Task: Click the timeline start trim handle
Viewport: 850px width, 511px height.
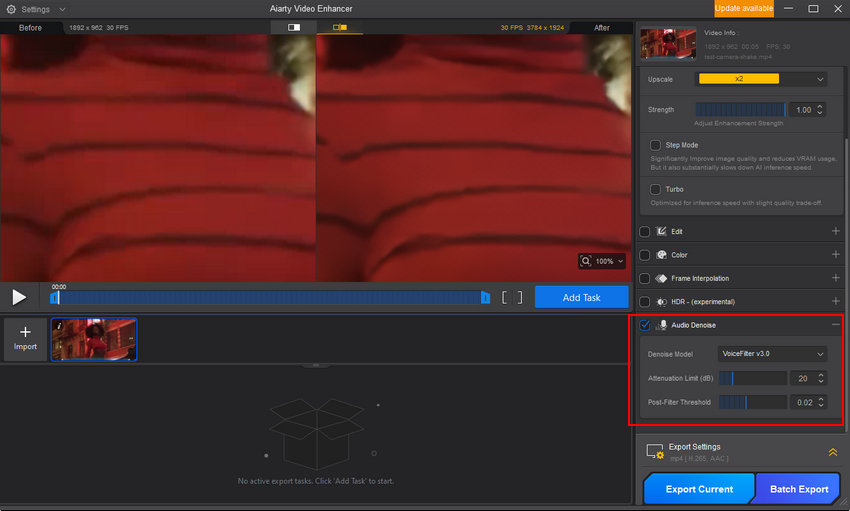Action: [54, 297]
